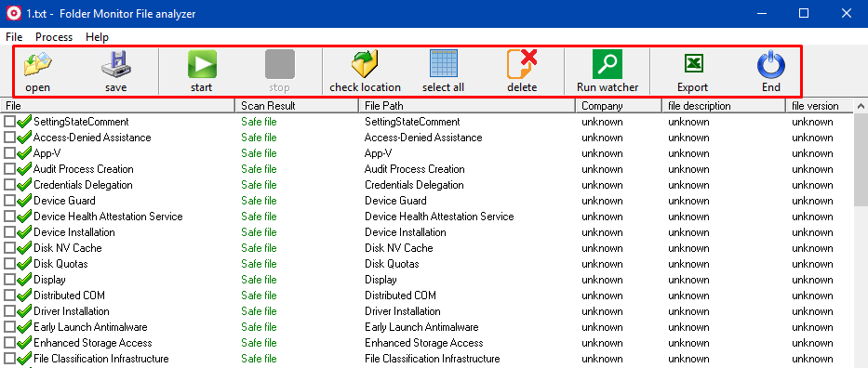Launch Run watcher magnifier icon
The width and height of the screenshot is (868, 368).
tap(608, 64)
